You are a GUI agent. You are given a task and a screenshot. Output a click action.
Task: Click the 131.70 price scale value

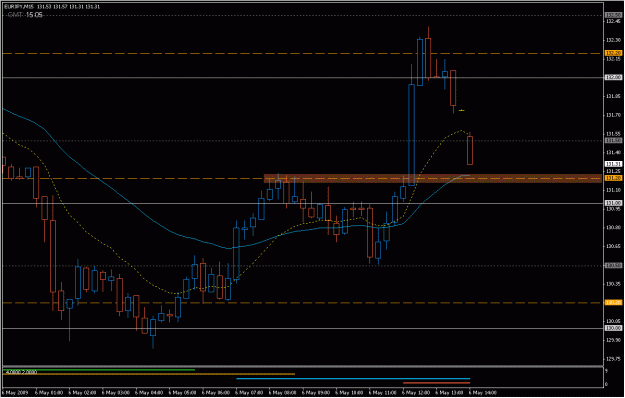(x=613, y=116)
